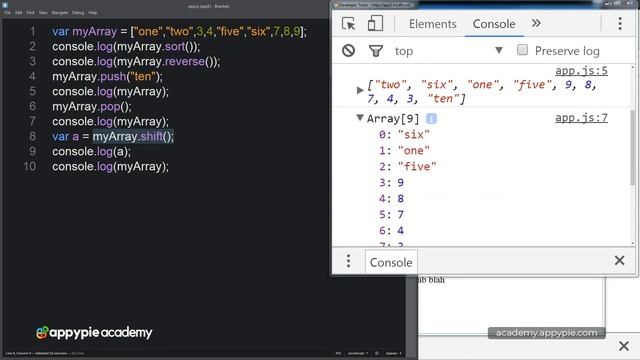Collapse the Array[9] entry
Viewport: 640px width, 360px height.
[360, 118]
